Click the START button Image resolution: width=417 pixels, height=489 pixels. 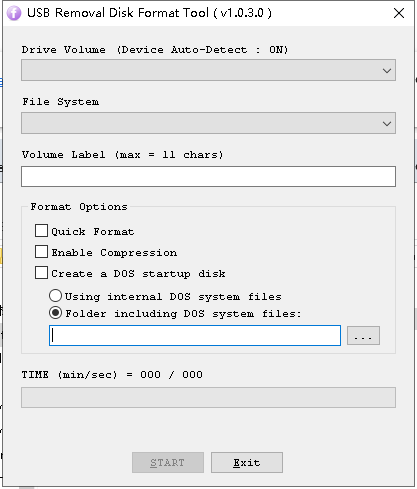coord(168,462)
